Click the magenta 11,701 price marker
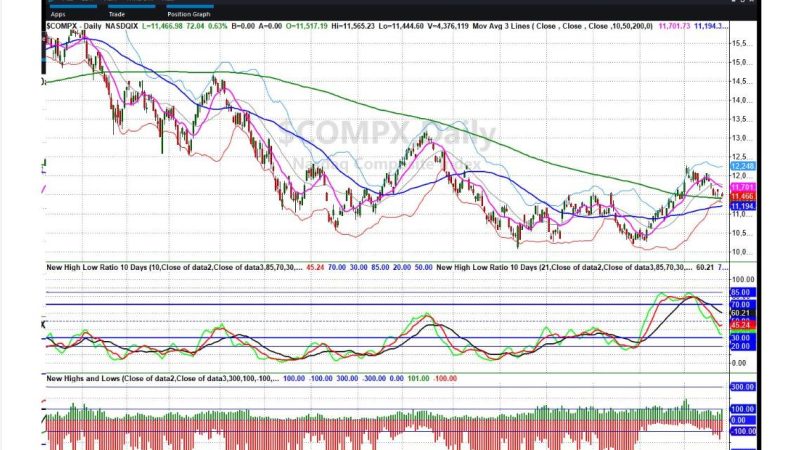Screen dimensions: 800x450 741,187
